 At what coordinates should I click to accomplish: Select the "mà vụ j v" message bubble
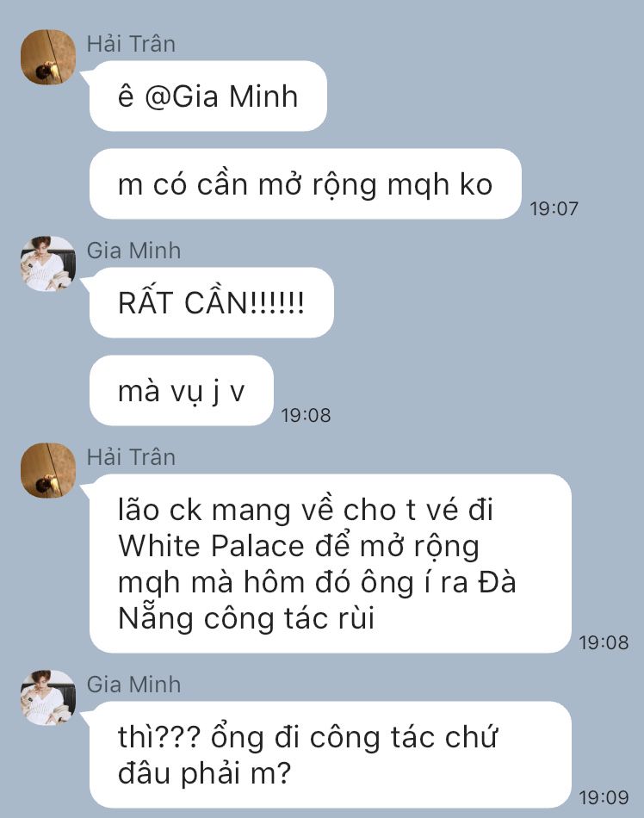[x=182, y=390]
